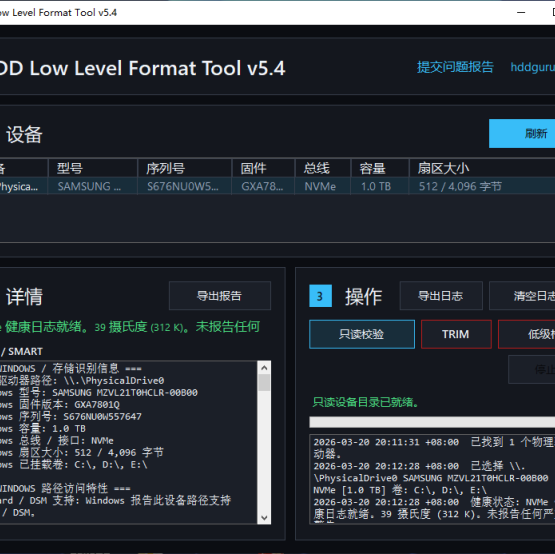555x554 pixels.
Task: Click the TRIM button
Action: (x=456, y=334)
